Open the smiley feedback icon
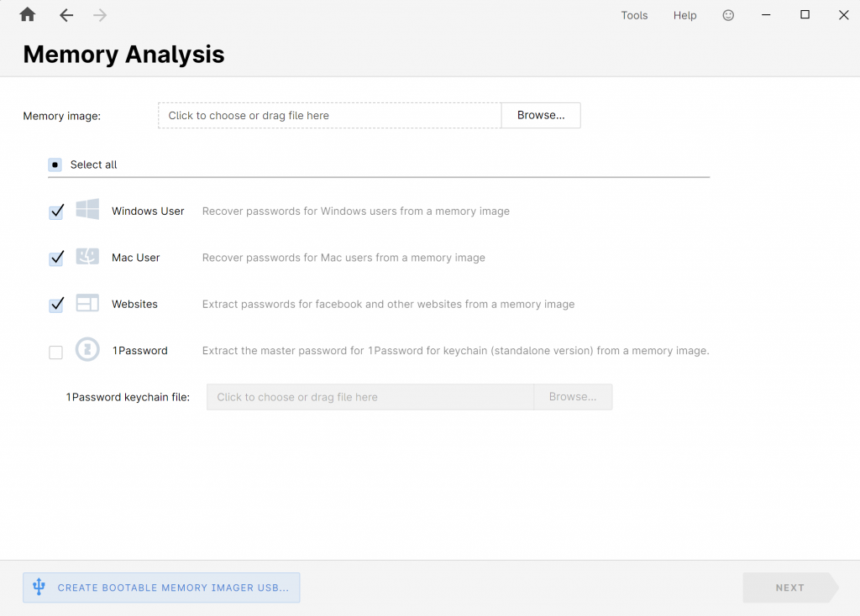 click(728, 15)
